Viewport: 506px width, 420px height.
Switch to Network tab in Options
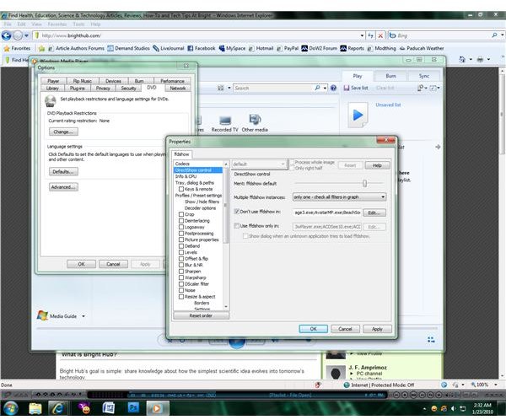pyautogui.click(x=177, y=88)
